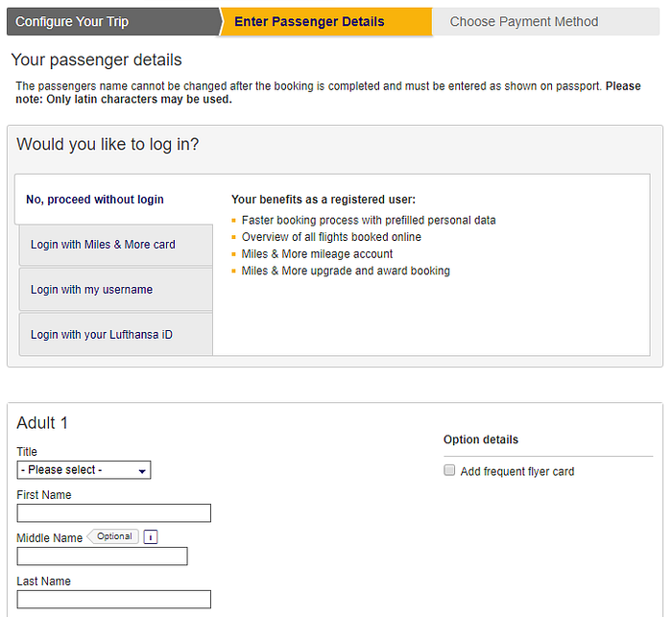The height and width of the screenshot is (617, 672).
Task: Click into the Middle Name field
Action: [103, 557]
